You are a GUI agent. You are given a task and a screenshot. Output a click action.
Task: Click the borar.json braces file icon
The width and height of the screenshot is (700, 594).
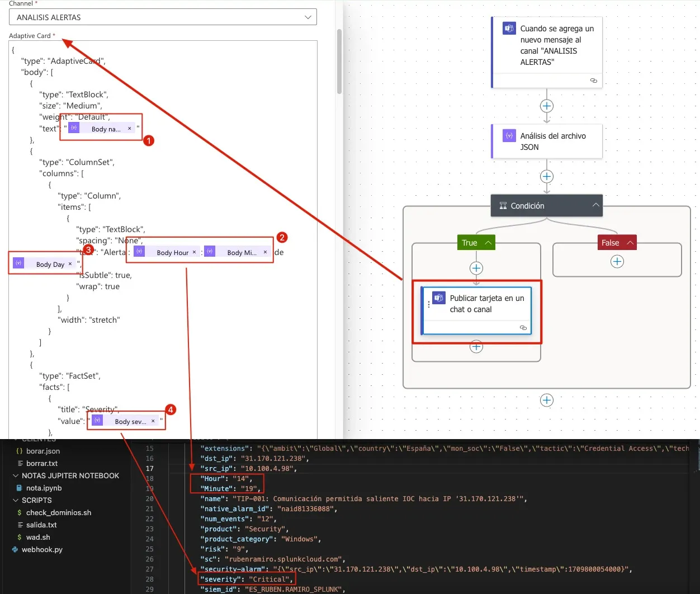pyautogui.click(x=20, y=451)
